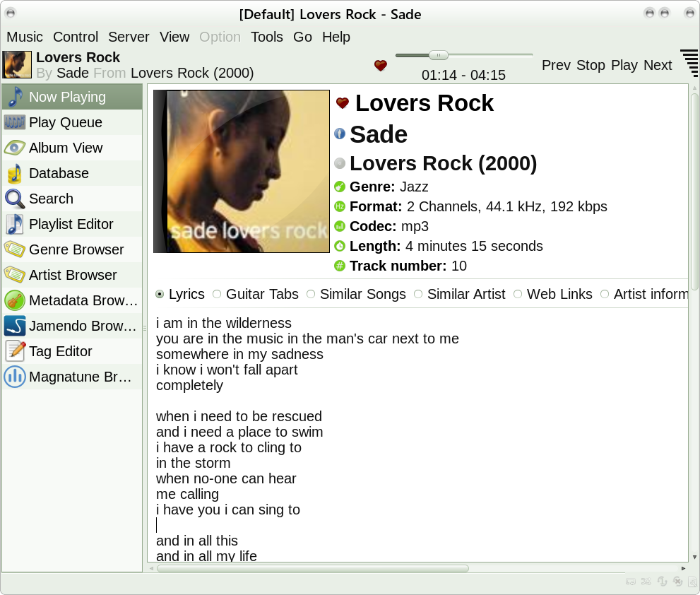Select the Database icon in sidebar
This screenshot has height=595, width=700.
tap(15, 173)
